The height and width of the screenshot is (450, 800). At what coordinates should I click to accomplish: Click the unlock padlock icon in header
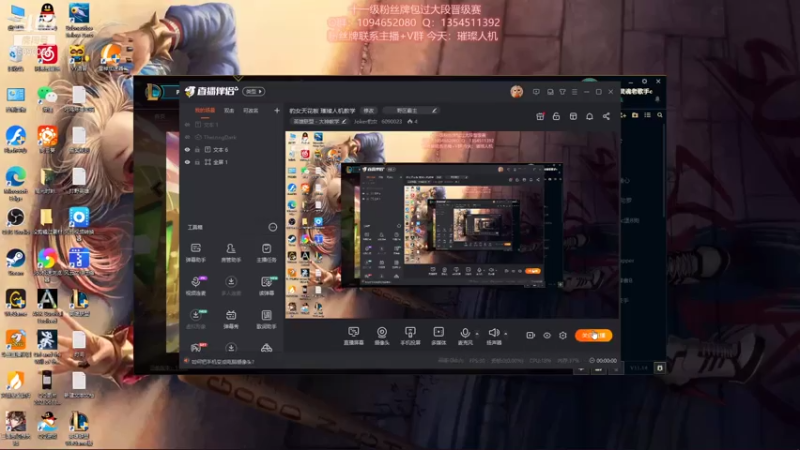[556, 116]
